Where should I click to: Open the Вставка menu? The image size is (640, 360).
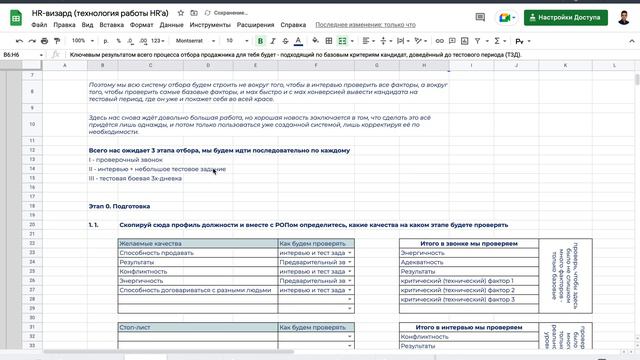[x=111, y=25]
